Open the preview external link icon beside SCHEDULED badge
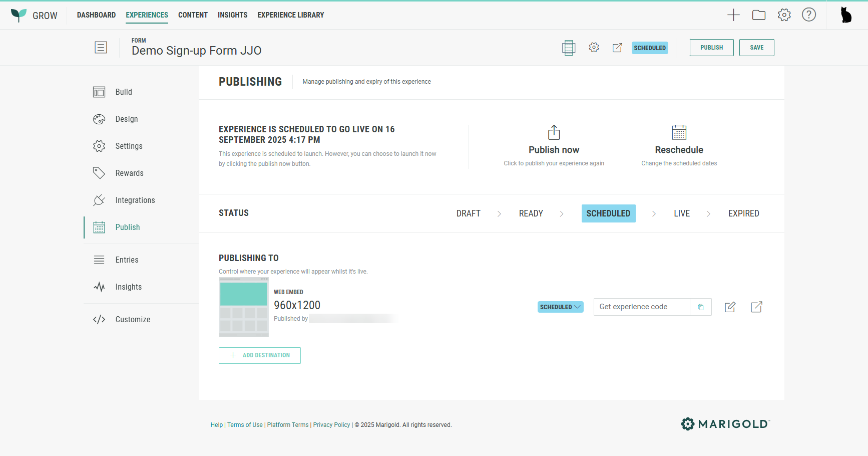 pyautogui.click(x=617, y=48)
